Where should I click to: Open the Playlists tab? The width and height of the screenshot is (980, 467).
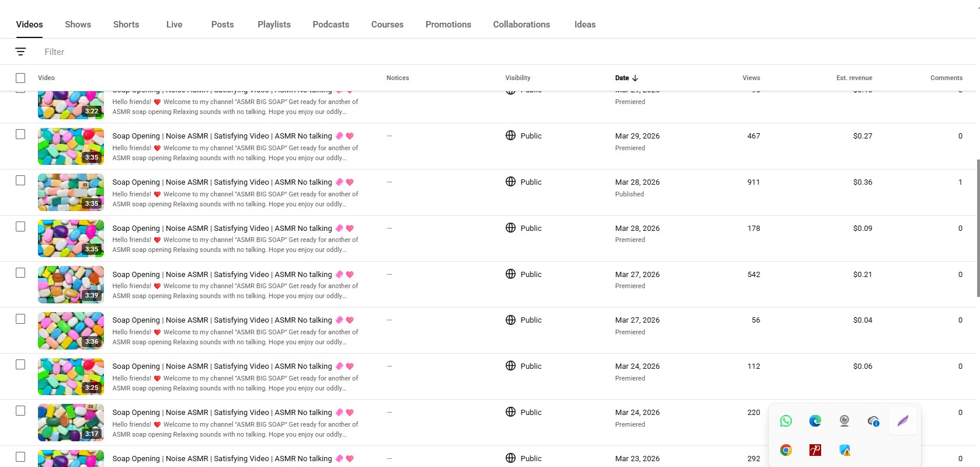pyautogui.click(x=274, y=25)
